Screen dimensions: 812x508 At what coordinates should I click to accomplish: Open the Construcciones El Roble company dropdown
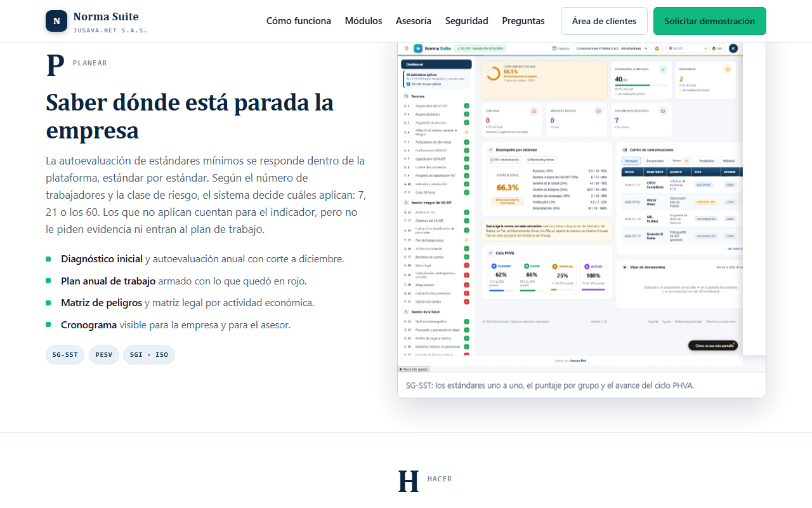[610, 48]
